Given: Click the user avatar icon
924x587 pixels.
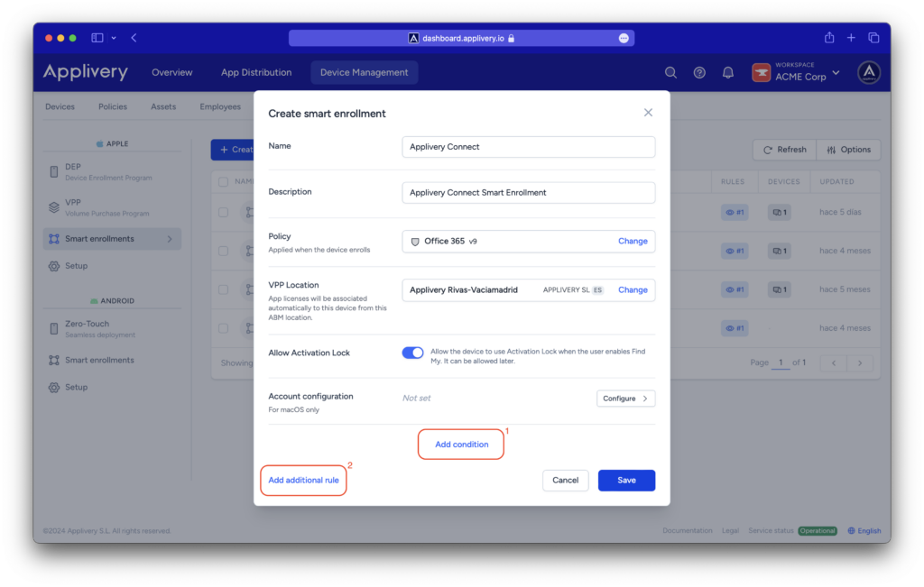Looking at the screenshot, I should (869, 72).
